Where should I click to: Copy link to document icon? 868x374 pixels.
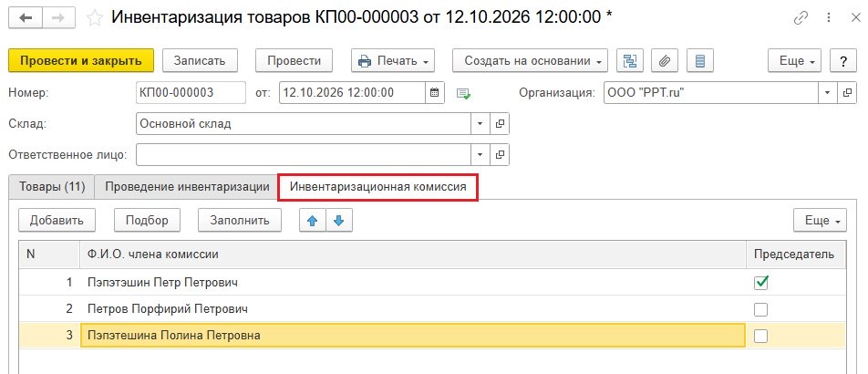coord(801,17)
